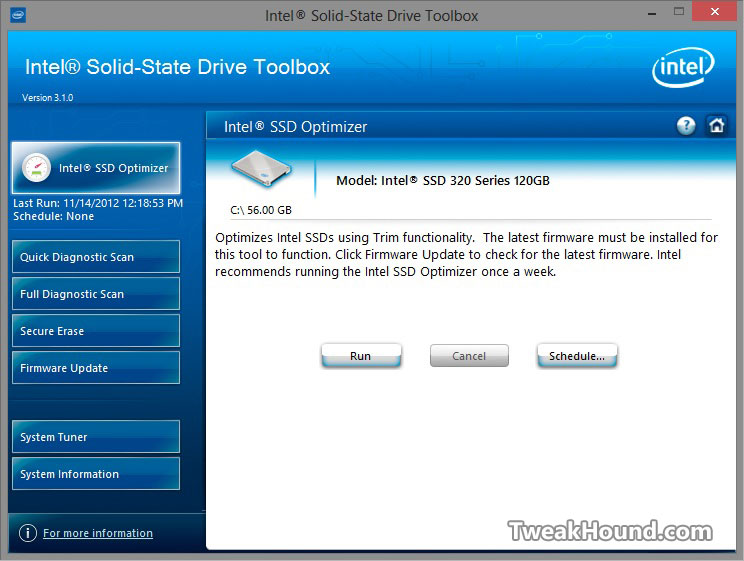
Task: Click the Cancel button
Action: [469, 355]
